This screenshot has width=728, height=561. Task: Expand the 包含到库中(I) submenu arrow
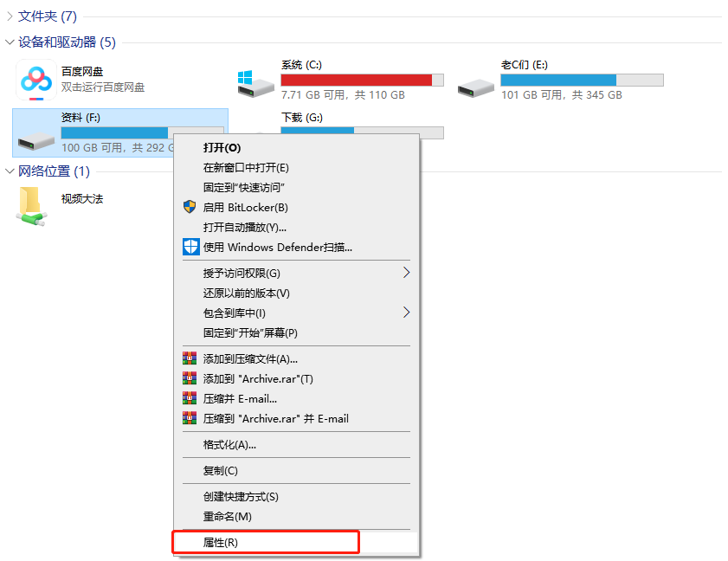click(x=407, y=313)
